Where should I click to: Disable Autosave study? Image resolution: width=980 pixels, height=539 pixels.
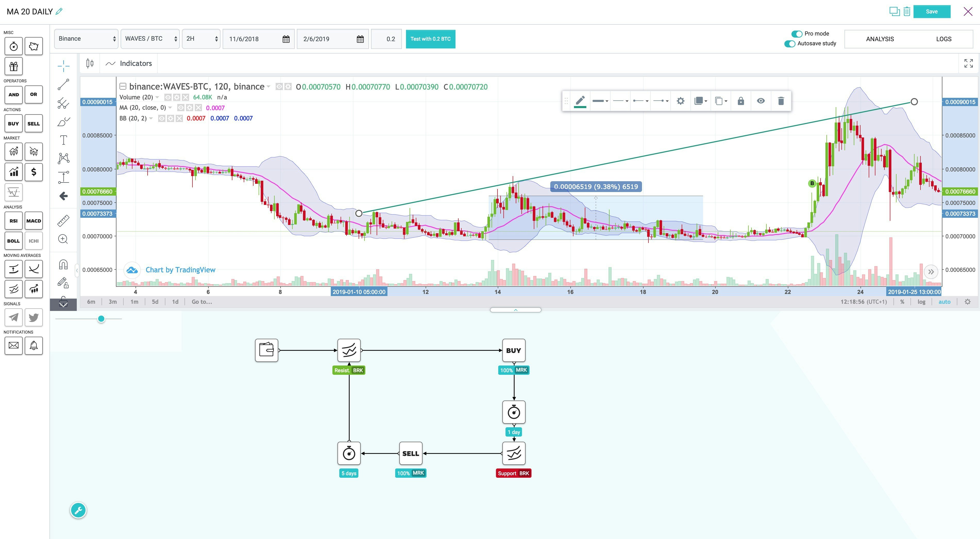pyautogui.click(x=791, y=44)
